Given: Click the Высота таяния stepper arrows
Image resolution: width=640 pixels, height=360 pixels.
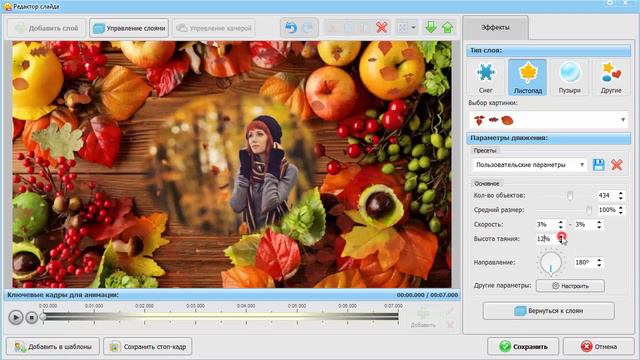Looking at the screenshot, I should pyautogui.click(x=561, y=239).
